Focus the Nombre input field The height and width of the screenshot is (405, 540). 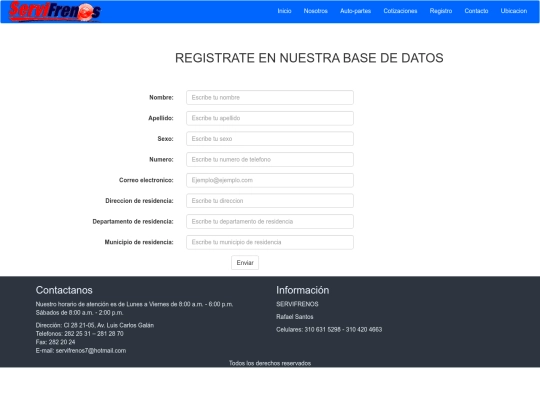tap(270, 97)
